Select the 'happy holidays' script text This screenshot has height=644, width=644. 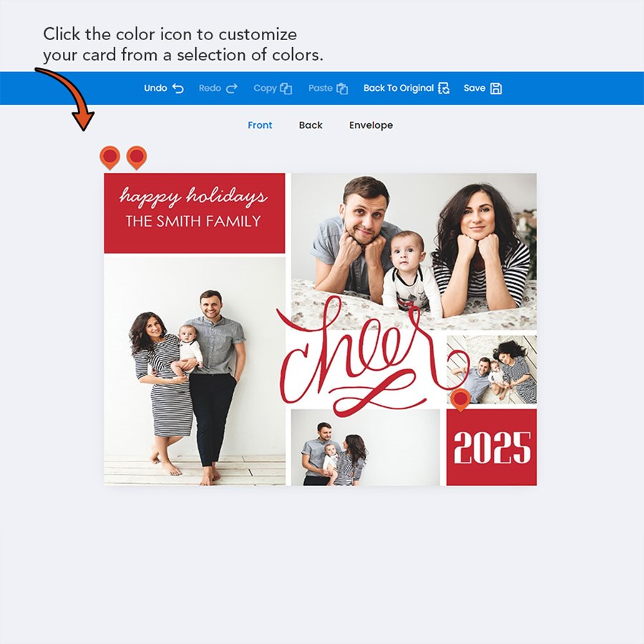[x=193, y=196]
